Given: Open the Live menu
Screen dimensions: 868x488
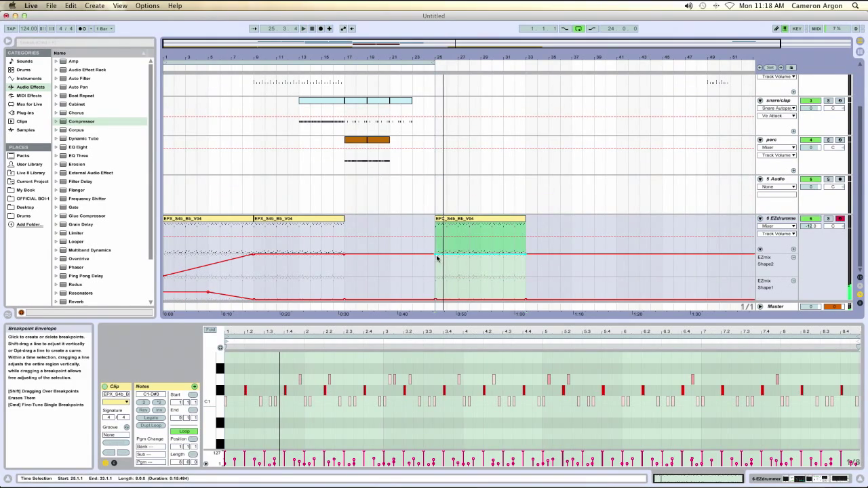Looking at the screenshot, I should [x=31, y=5].
